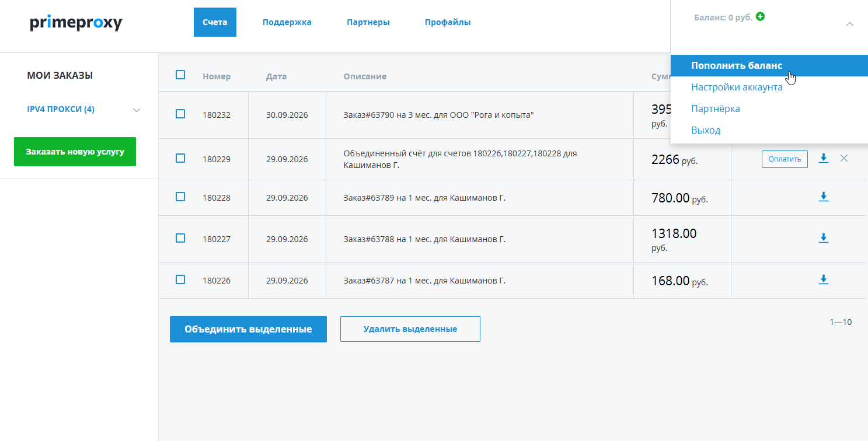Click the 2266 руб. amount
868x441 pixels.
tap(674, 159)
